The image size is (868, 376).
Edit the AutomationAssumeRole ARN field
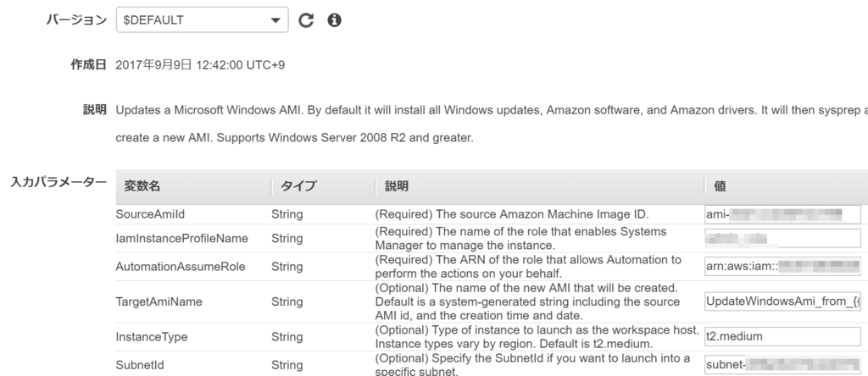782,267
